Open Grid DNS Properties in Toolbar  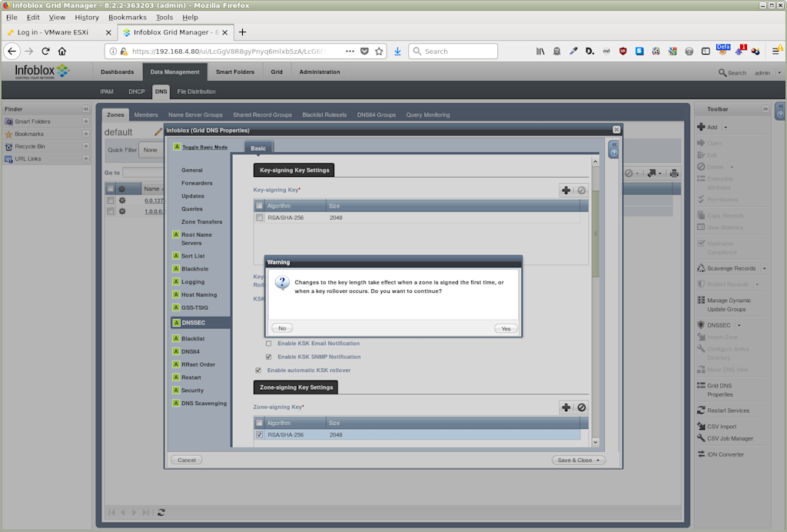720,390
